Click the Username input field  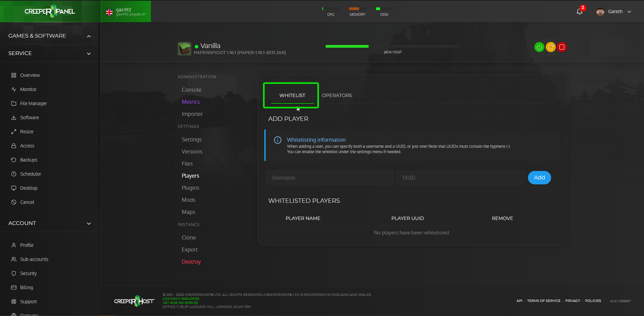coord(329,178)
